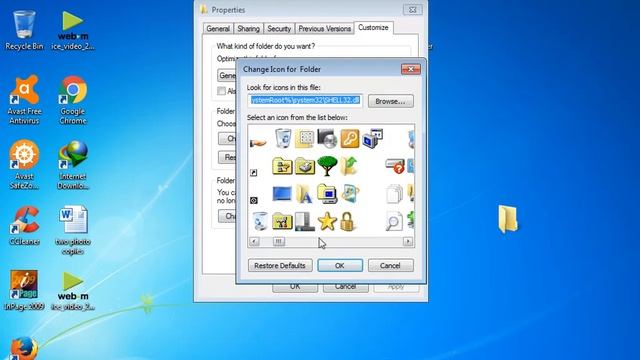640x360 pixels.
Task: Choose the small black gear square icon
Action: [x=253, y=200]
